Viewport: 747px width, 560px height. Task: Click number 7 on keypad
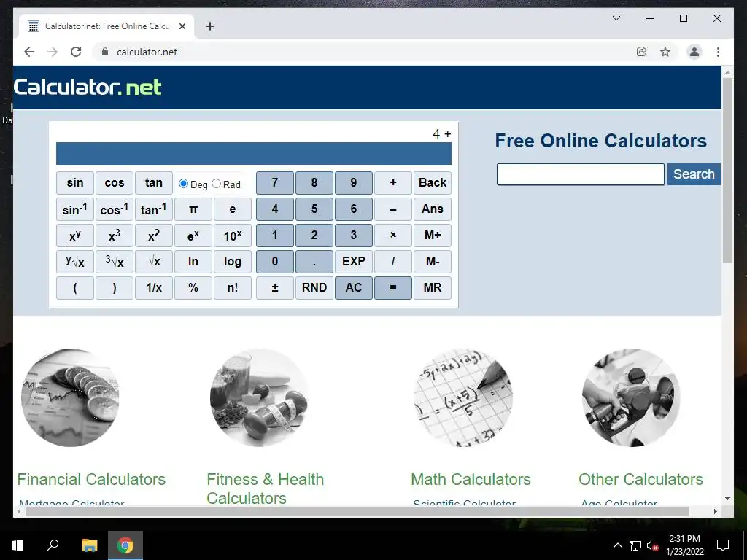[x=275, y=183]
